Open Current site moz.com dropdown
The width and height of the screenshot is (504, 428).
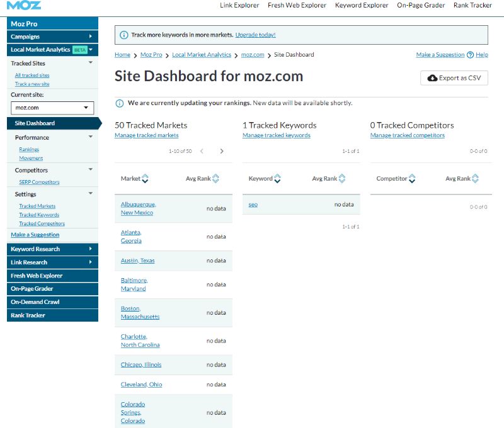[x=52, y=108]
